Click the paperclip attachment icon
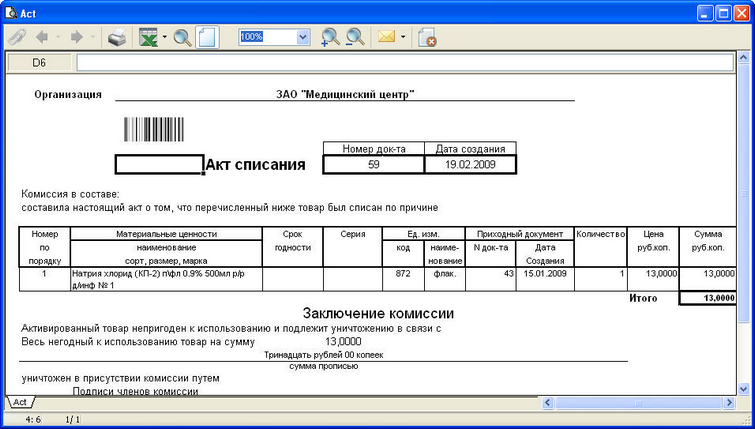This screenshot has width=755, height=429. tap(17, 38)
